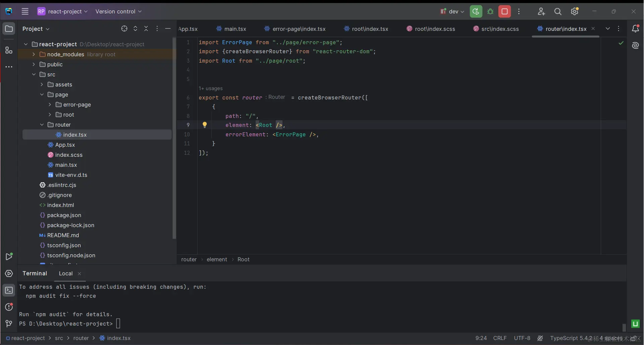Expand the node_modules folder
This screenshot has width=644, height=345.
[x=34, y=54]
